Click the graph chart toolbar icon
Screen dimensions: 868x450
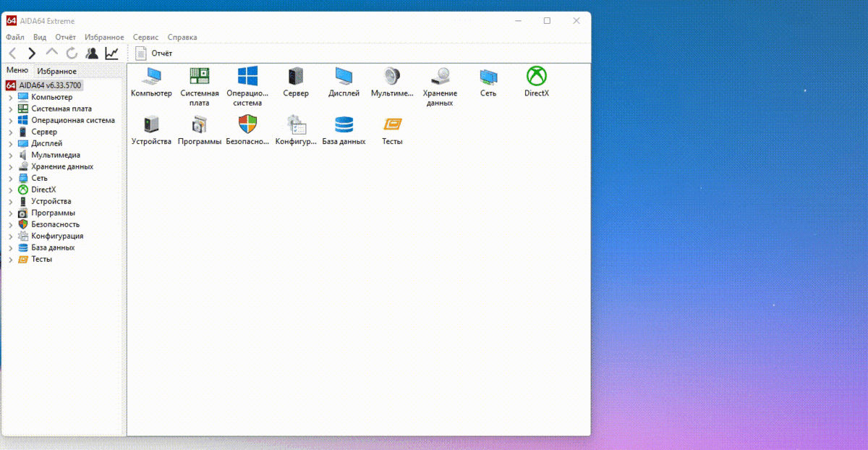pos(111,54)
